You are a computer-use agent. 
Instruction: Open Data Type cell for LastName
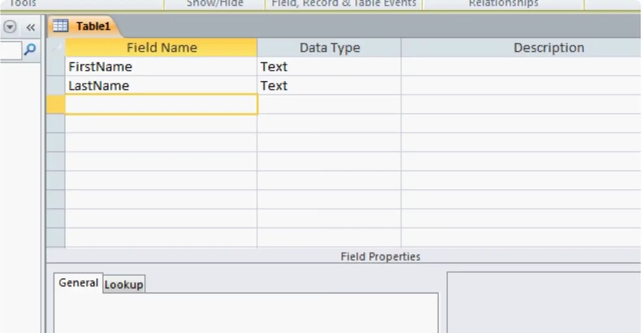coord(329,86)
